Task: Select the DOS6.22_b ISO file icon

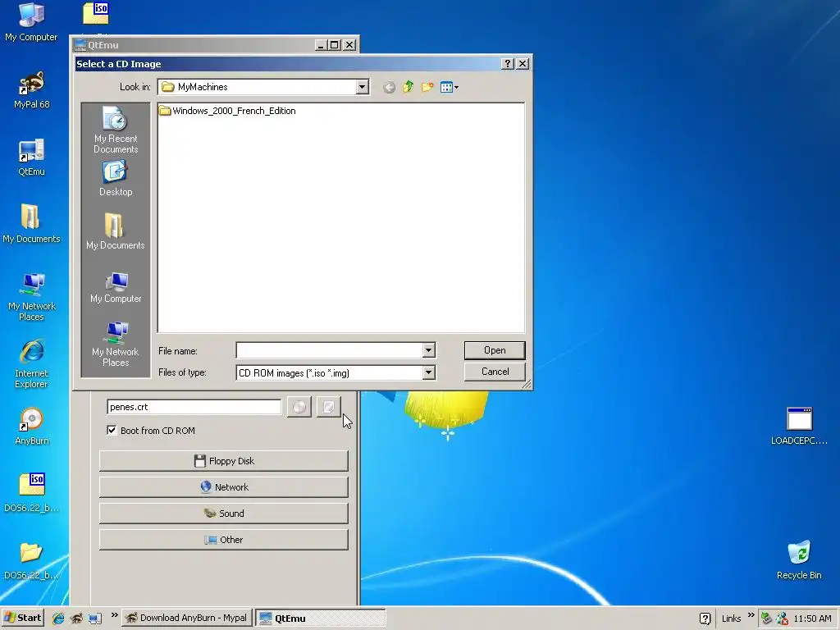Action: [x=32, y=493]
